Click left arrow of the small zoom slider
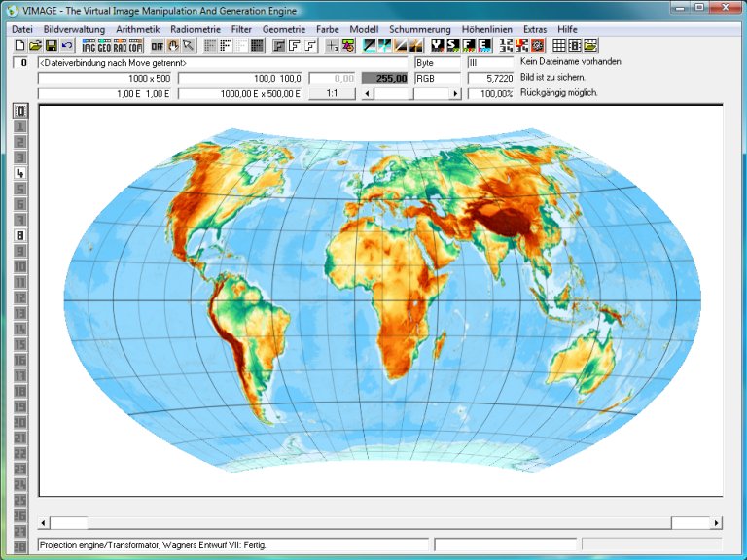The width and height of the screenshot is (747, 560). click(367, 93)
